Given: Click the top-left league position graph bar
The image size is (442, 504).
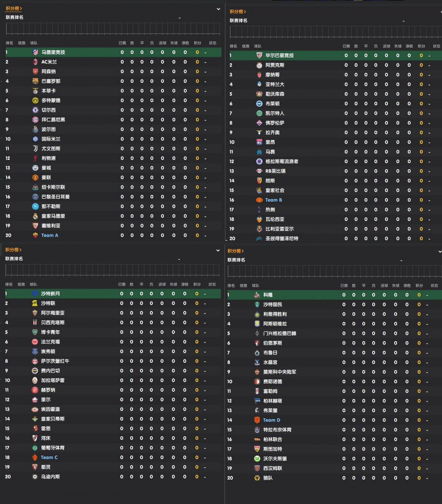Looking at the screenshot, I should click(113, 29).
